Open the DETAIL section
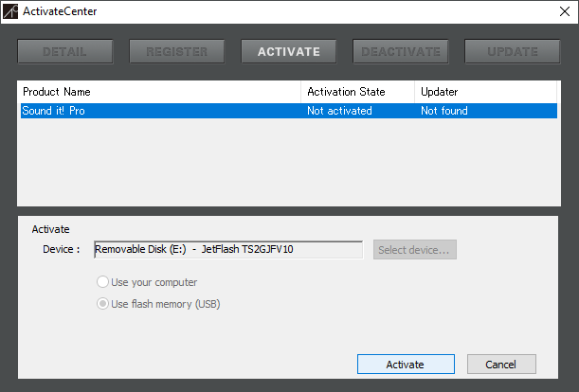Screen dimensions: 579x392 (65, 52)
